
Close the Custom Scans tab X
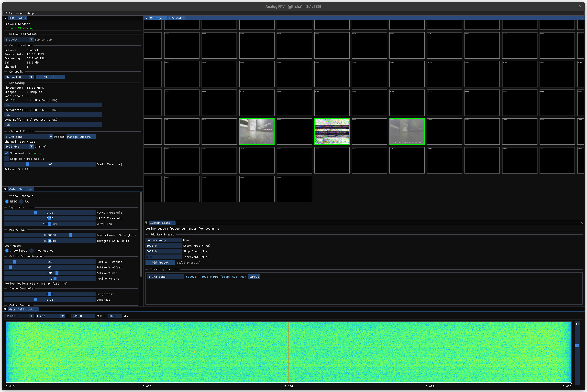pyautogui.click(x=173, y=223)
